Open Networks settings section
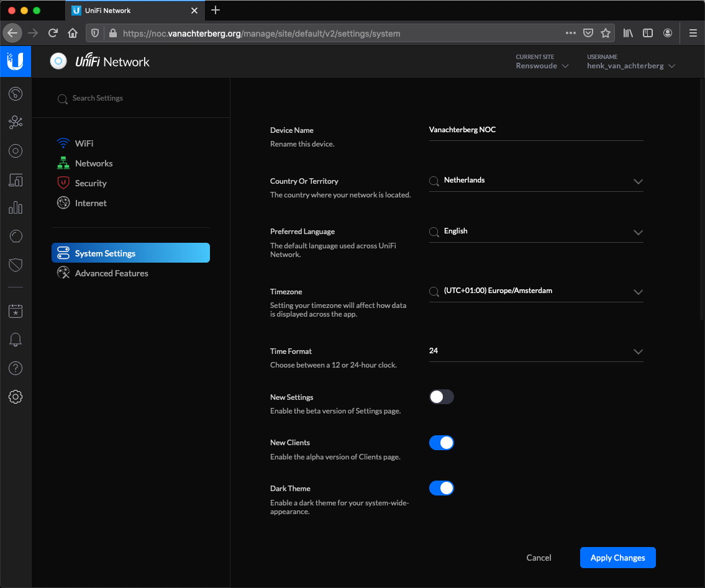705x588 pixels. 85,163
